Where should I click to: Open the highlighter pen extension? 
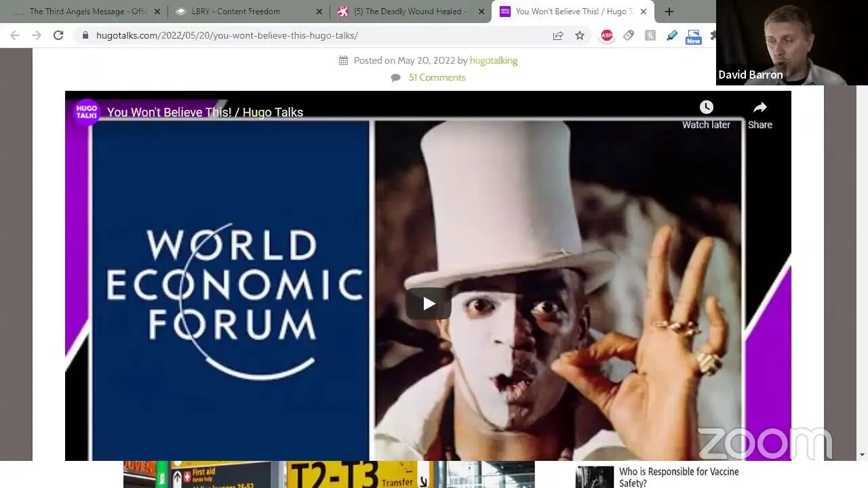(x=671, y=35)
